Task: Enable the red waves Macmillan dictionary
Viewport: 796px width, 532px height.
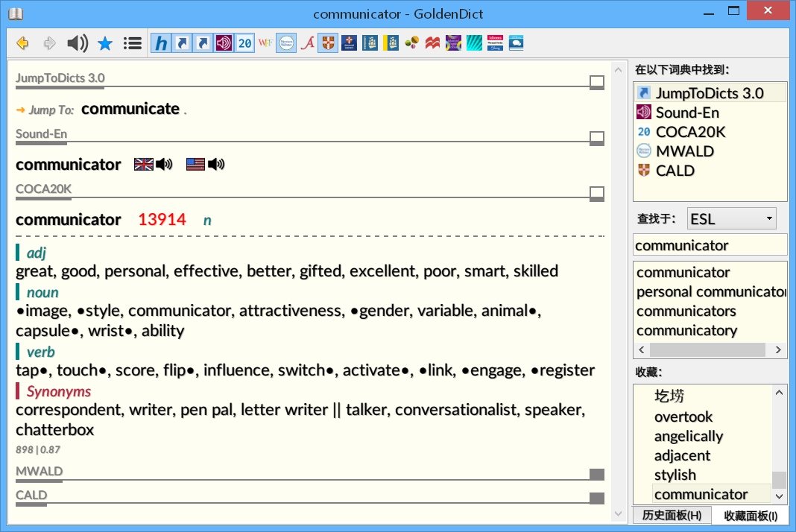Action: (432, 43)
